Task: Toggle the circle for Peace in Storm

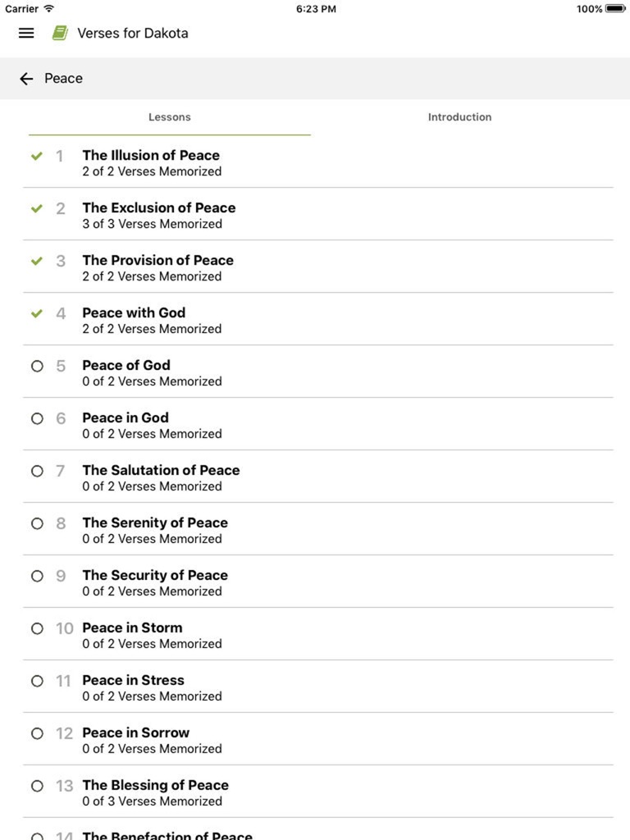Action: point(37,628)
